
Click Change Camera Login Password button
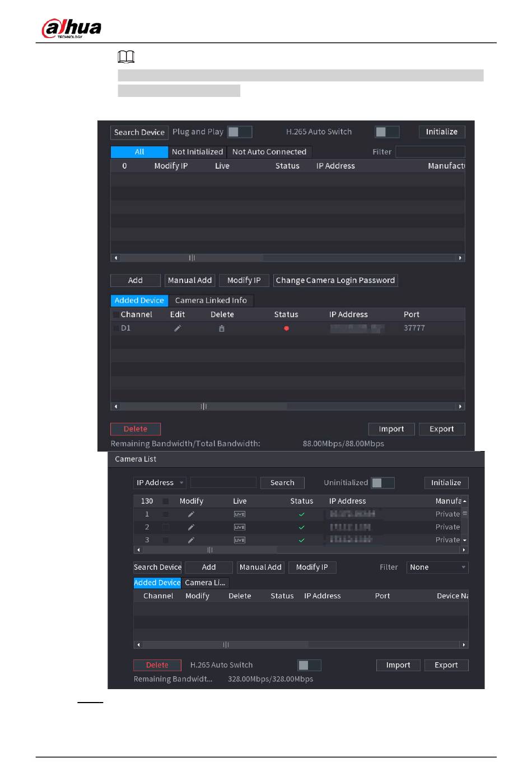pyautogui.click(x=335, y=281)
